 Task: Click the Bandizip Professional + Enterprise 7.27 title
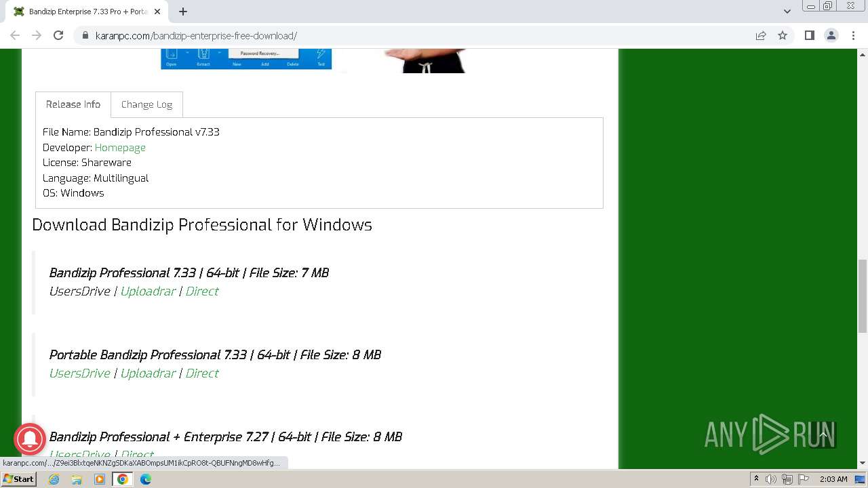point(226,437)
